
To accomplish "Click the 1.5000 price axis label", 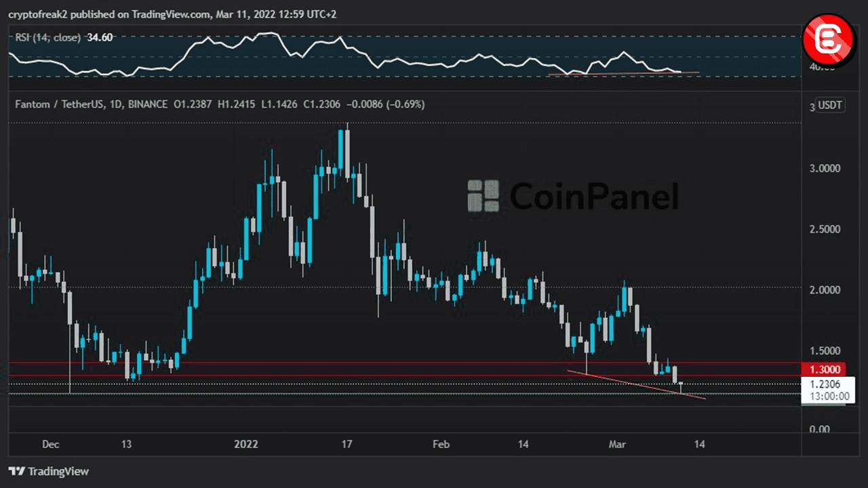I will [x=825, y=350].
